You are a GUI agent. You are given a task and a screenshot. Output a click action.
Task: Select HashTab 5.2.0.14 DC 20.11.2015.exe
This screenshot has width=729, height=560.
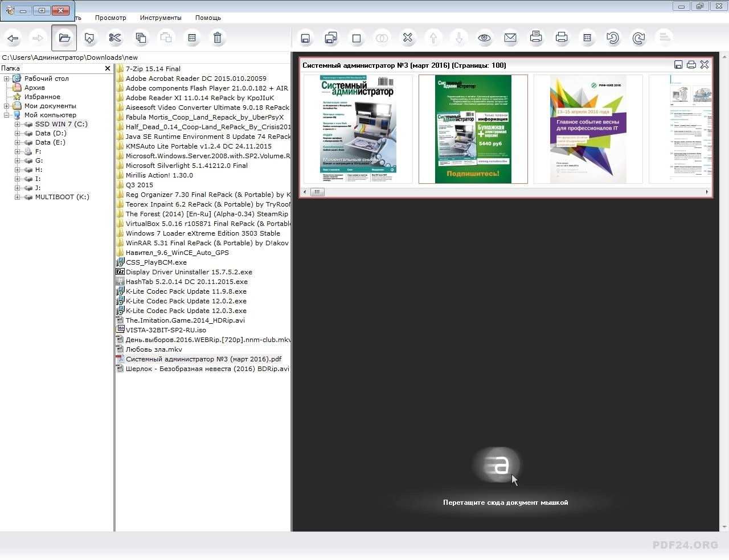[187, 282]
